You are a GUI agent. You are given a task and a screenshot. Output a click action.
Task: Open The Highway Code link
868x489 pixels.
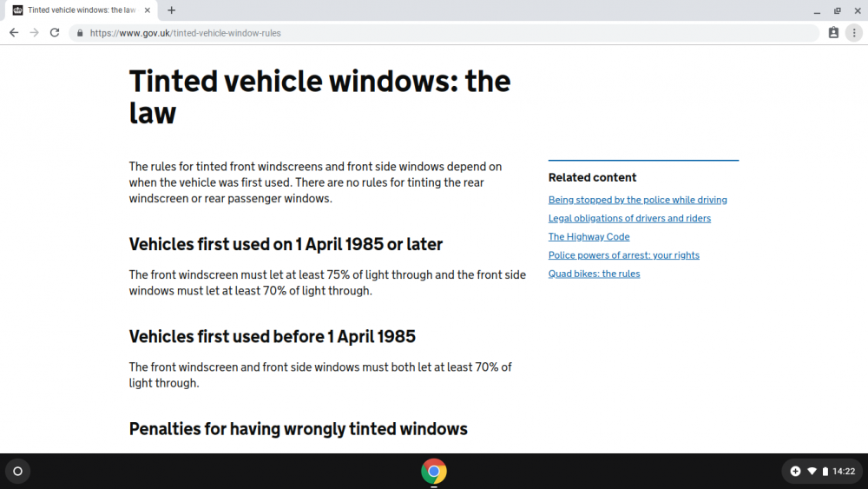(589, 236)
